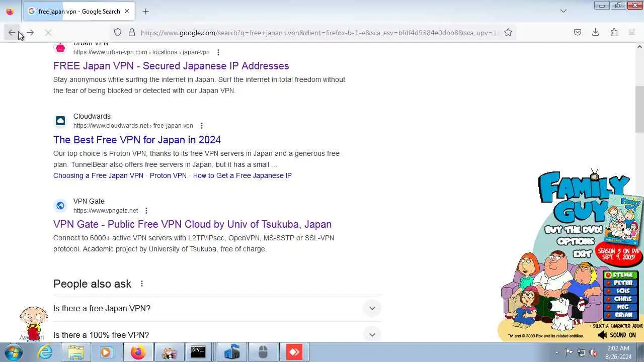This screenshot has height=362, width=644.
Task: Open the Windows Start menu
Action: coord(14,352)
